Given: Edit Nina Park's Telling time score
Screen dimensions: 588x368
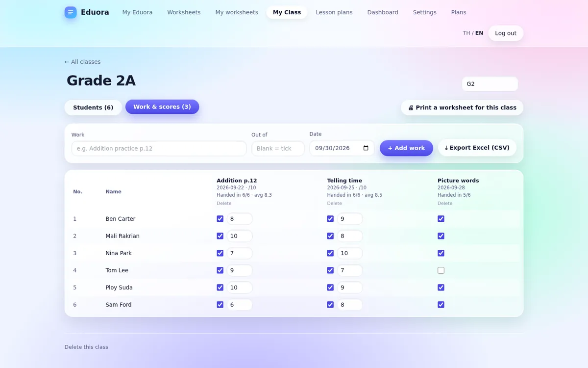Looking at the screenshot, I should (x=350, y=253).
